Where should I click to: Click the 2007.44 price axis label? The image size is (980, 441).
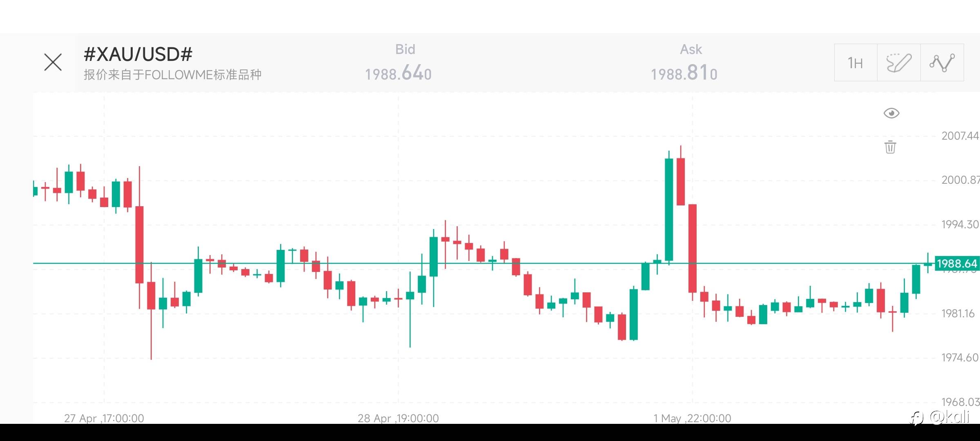point(960,136)
